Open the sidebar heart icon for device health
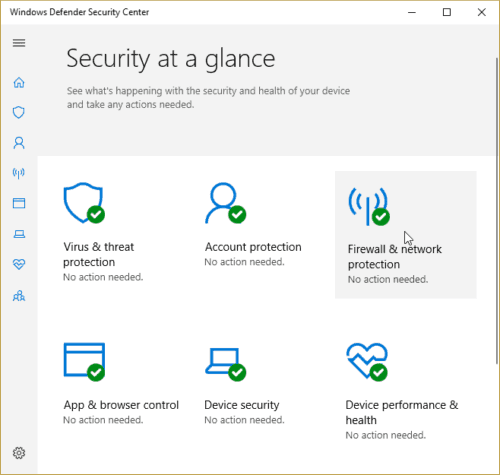This screenshot has width=500, height=475. coord(19,264)
